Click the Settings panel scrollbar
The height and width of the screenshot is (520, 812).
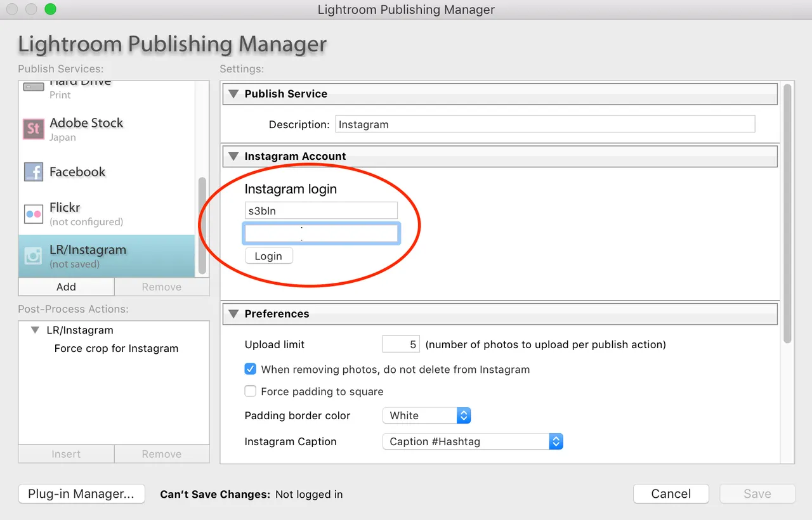click(787, 214)
